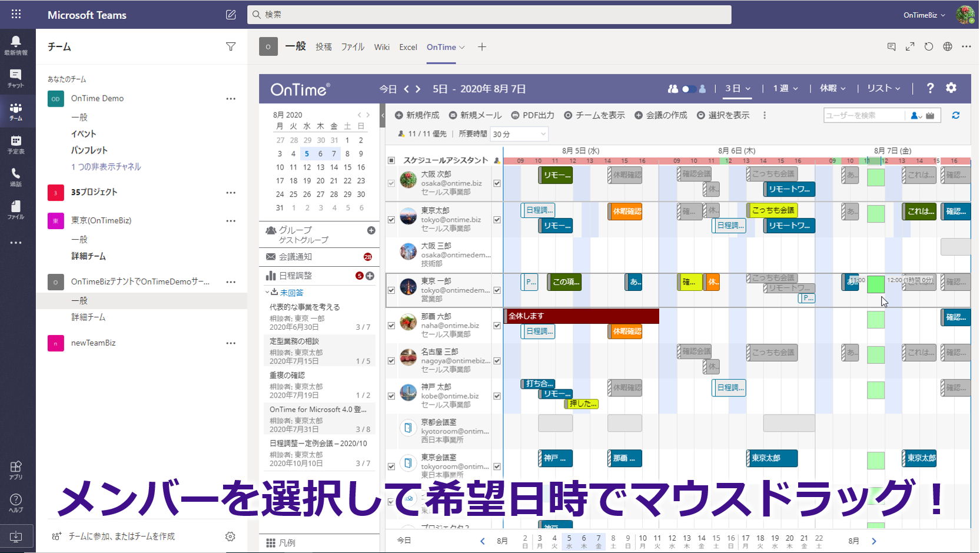The height and width of the screenshot is (553, 980).
Task: Open Chat in the Teams sidebar
Action: (x=16, y=78)
